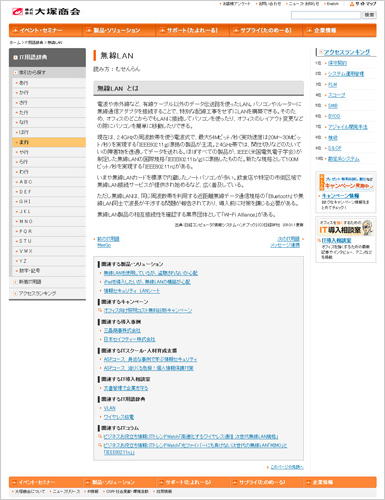Click the IT用語辞典 sidebar header
This screenshot has height=500, width=385.
pos(47,57)
